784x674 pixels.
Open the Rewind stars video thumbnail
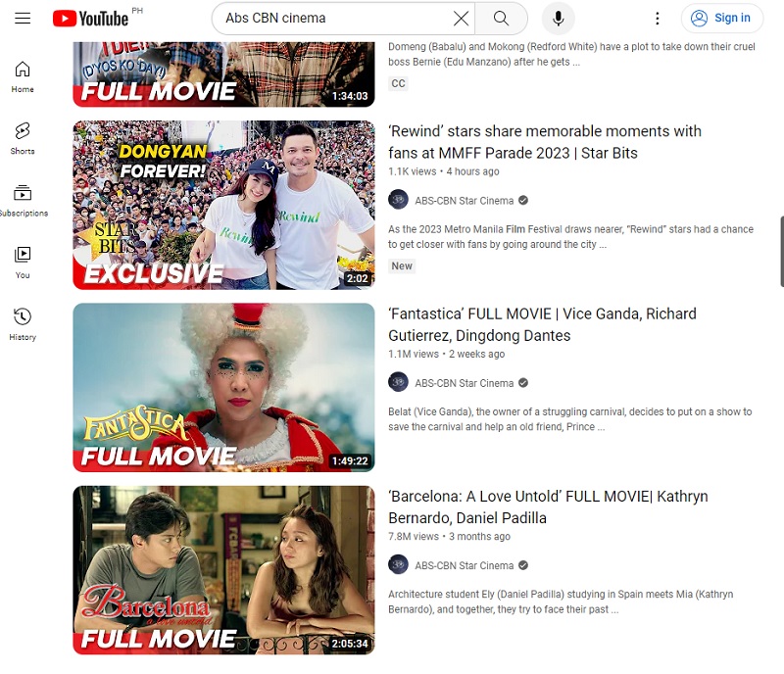pyautogui.click(x=223, y=205)
